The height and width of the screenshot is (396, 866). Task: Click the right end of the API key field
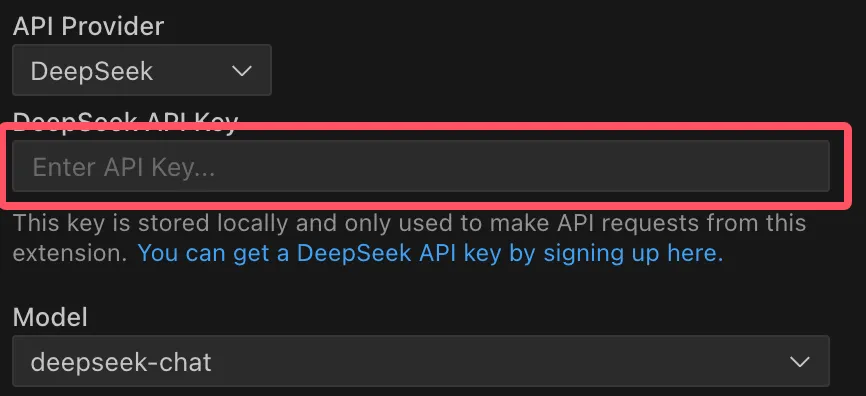(812, 166)
